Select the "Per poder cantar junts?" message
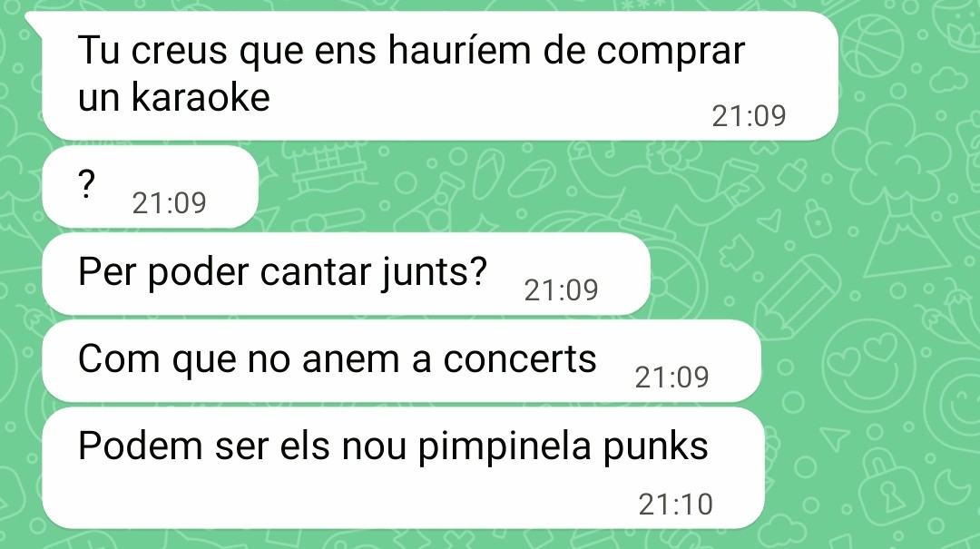 346,274
